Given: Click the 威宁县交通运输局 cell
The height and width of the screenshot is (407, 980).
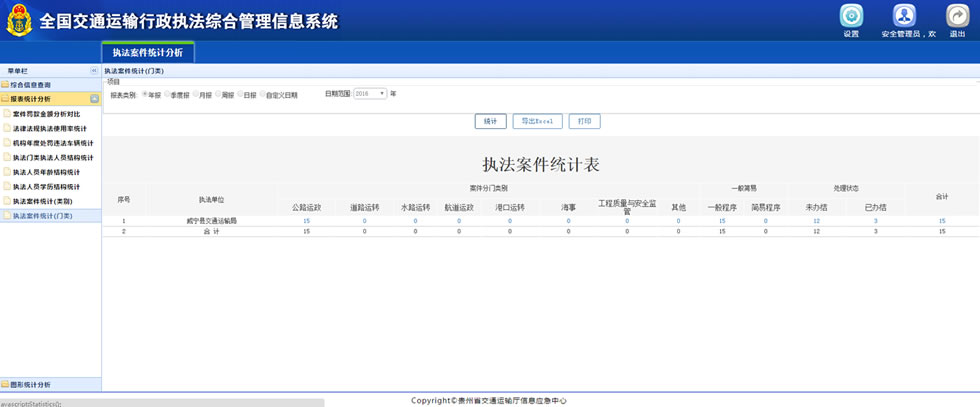Looking at the screenshot, I should click(x=211, y=221).
